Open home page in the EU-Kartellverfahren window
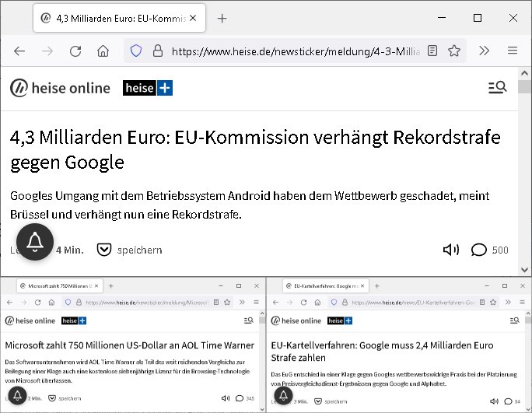 pos(317,303)
